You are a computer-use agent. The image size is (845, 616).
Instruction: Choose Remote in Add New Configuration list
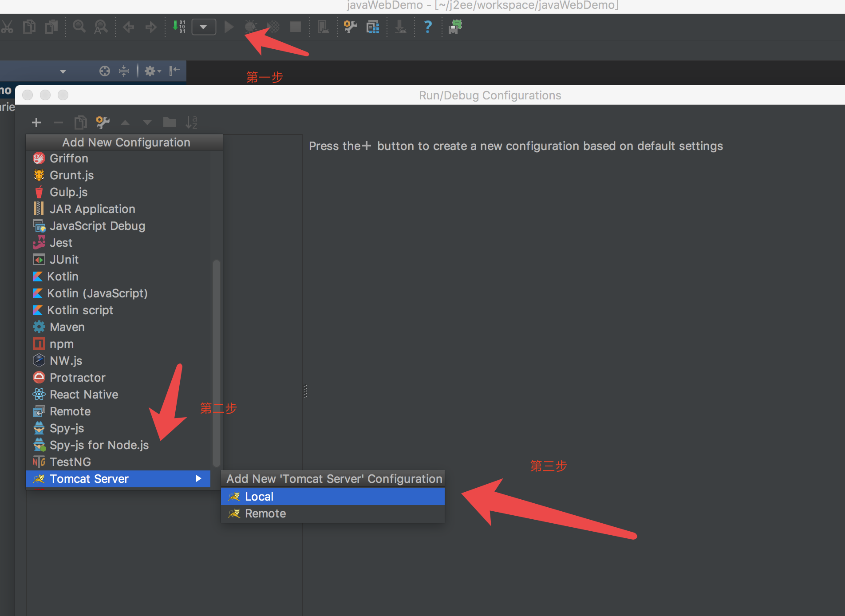[x=118, y=411]
